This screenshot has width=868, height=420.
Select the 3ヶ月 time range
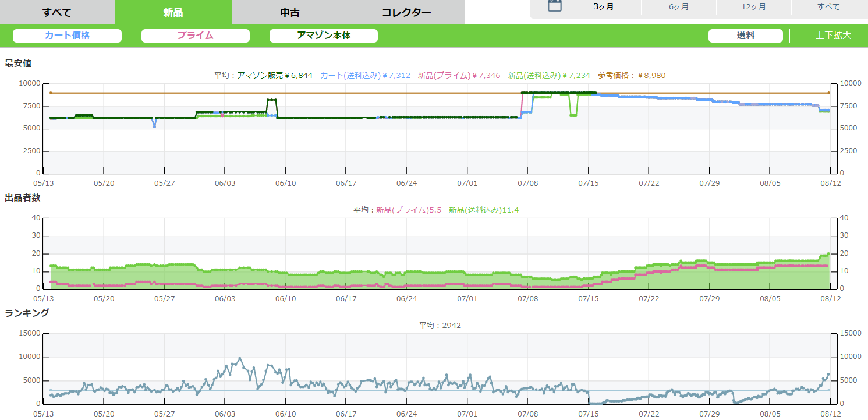[x=603, y=7]
